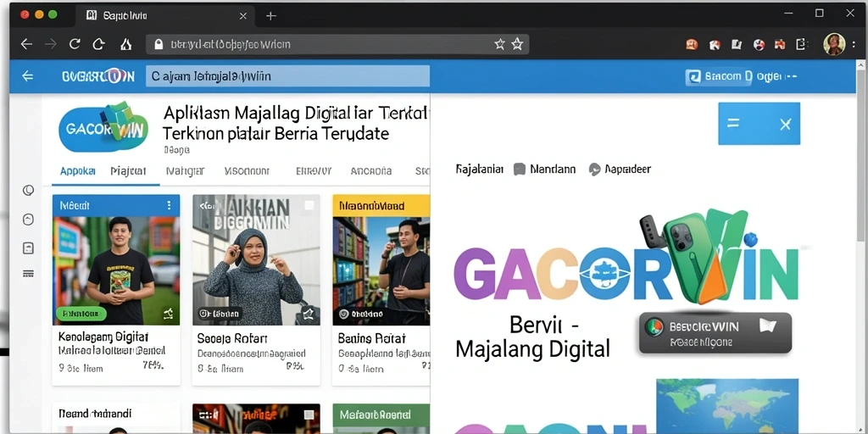Screen dimensions: 868x434
Task: Click the yellow header on Baning Ratat card
Action: point(381,205)
